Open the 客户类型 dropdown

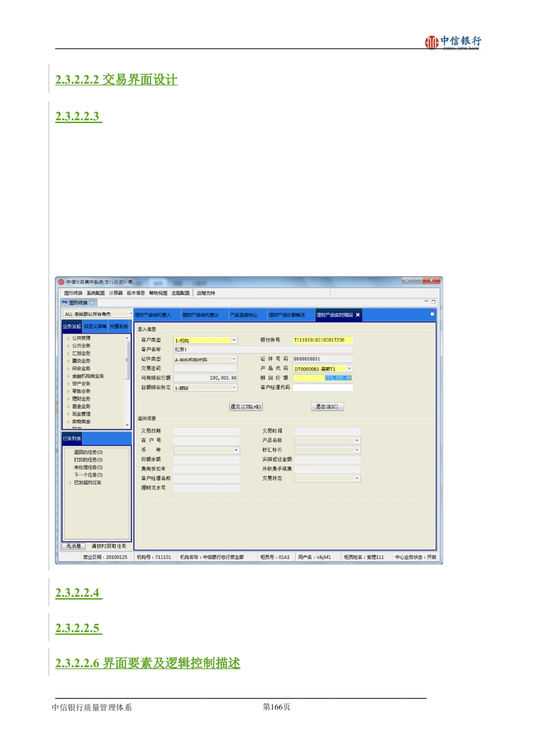[234, 340]
